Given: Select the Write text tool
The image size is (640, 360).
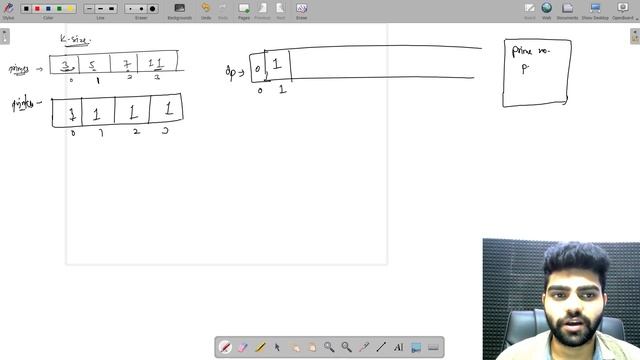Looking at the screenshot, I should (398, 347).
